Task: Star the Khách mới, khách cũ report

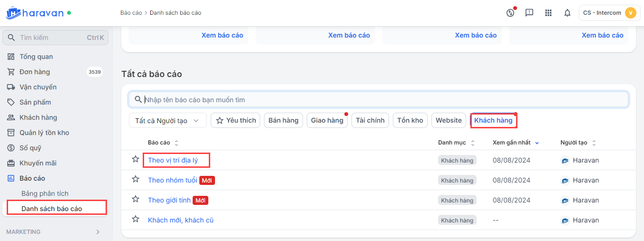Action: [136, 219]
